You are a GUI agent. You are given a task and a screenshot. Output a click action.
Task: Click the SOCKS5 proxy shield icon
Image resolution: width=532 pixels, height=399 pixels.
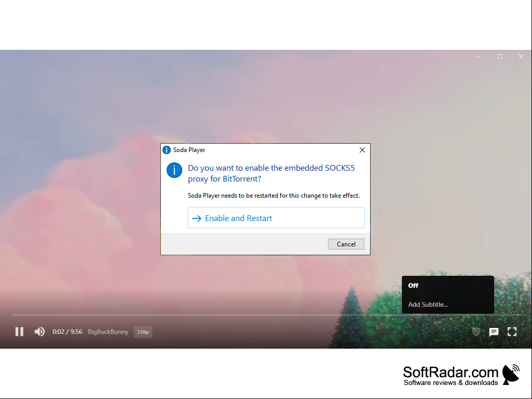point(476,332)
